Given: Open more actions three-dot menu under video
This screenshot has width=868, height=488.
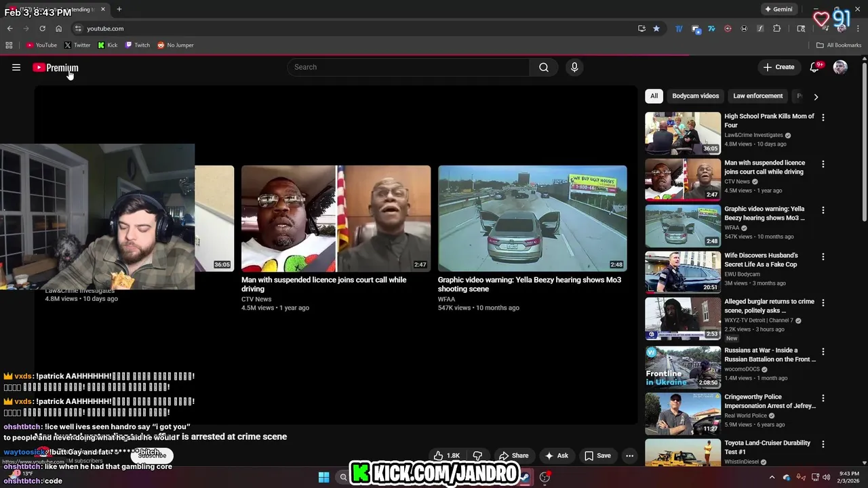Looking at the screenshot, I should 629,455.
